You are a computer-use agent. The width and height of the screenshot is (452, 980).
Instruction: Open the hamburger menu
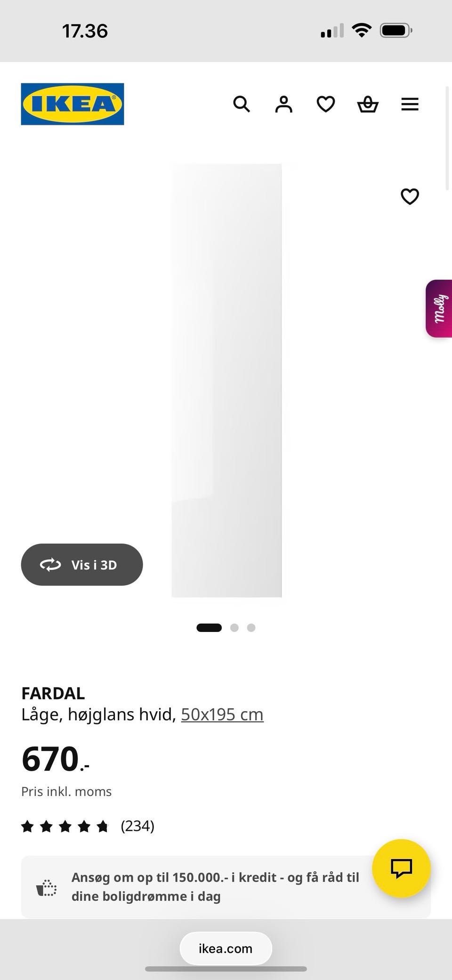click(410, 104)
